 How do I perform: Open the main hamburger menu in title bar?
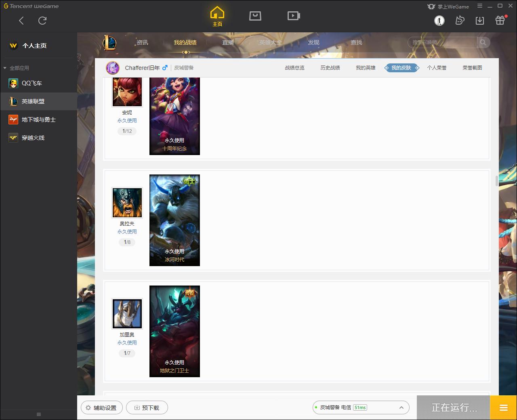(480, 6)
